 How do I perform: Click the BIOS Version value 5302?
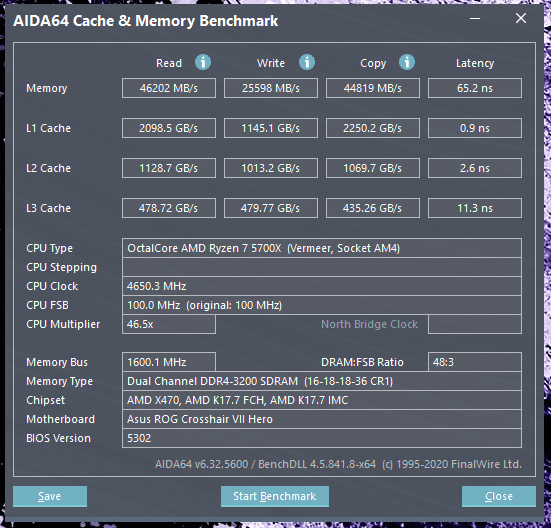322,438
